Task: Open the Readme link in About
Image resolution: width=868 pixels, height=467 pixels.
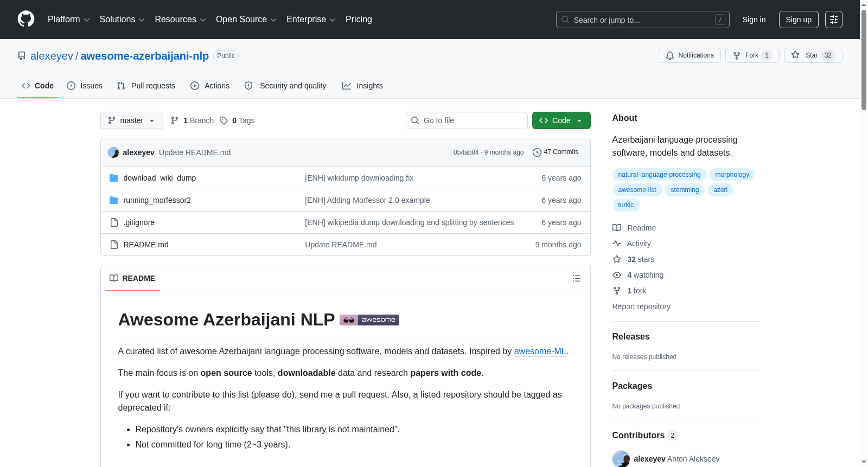Action: (x=634, y=228)
